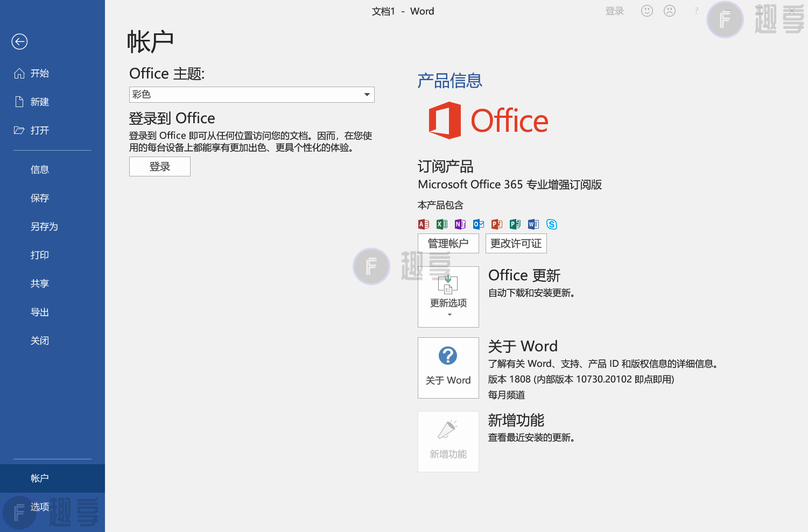Click the question mark help icon in title bar
808x532 pixels.
coord(696,11)
